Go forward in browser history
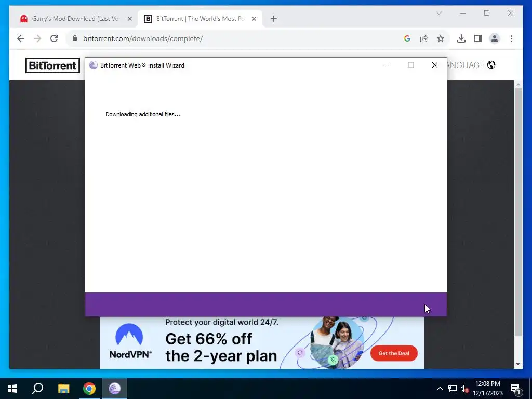The image size is (532, 399). pyautogui.click(x=37, y=38)
